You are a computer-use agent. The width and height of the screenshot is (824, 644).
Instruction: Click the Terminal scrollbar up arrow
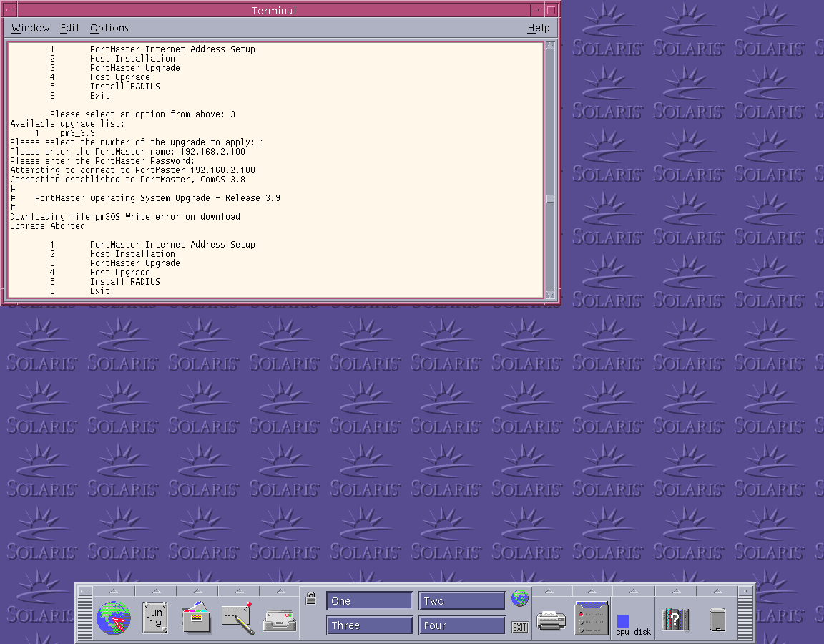pyautogui.click(x=550, y=45)
